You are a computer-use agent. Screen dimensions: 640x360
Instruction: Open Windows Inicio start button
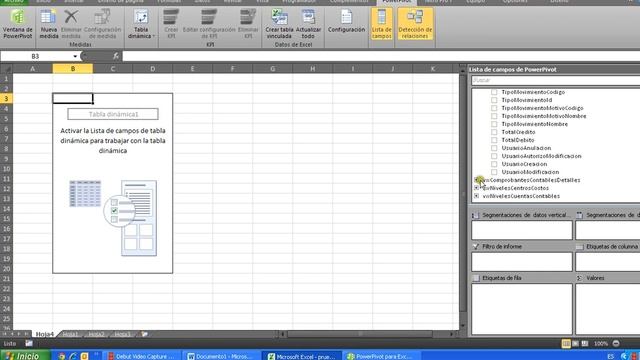point(26,356)
